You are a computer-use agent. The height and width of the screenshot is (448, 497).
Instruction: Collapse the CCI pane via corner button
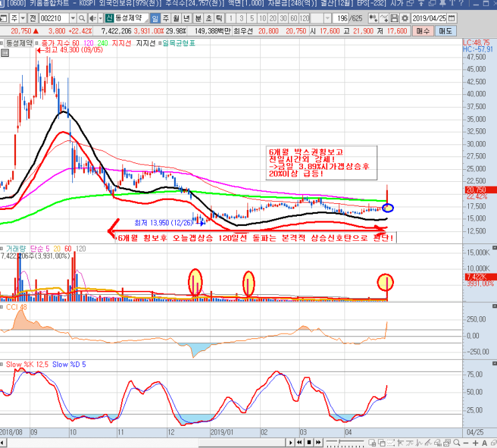click(494, 306)
